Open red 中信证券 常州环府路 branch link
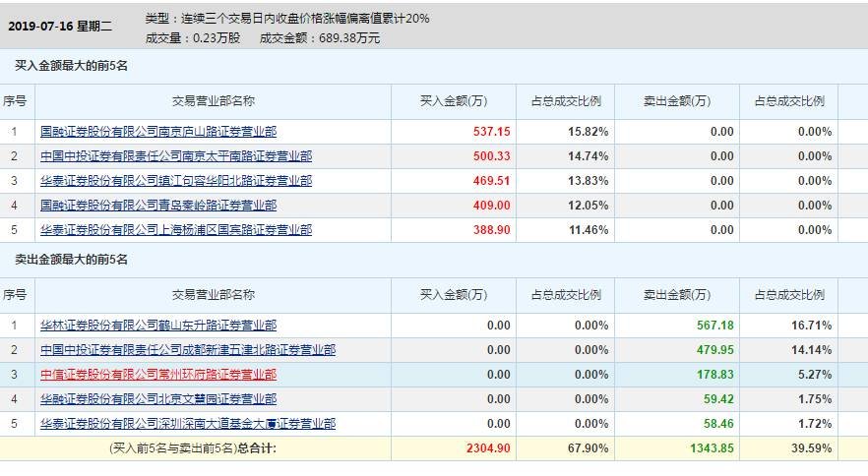868x476 pixels. point(158,374)
